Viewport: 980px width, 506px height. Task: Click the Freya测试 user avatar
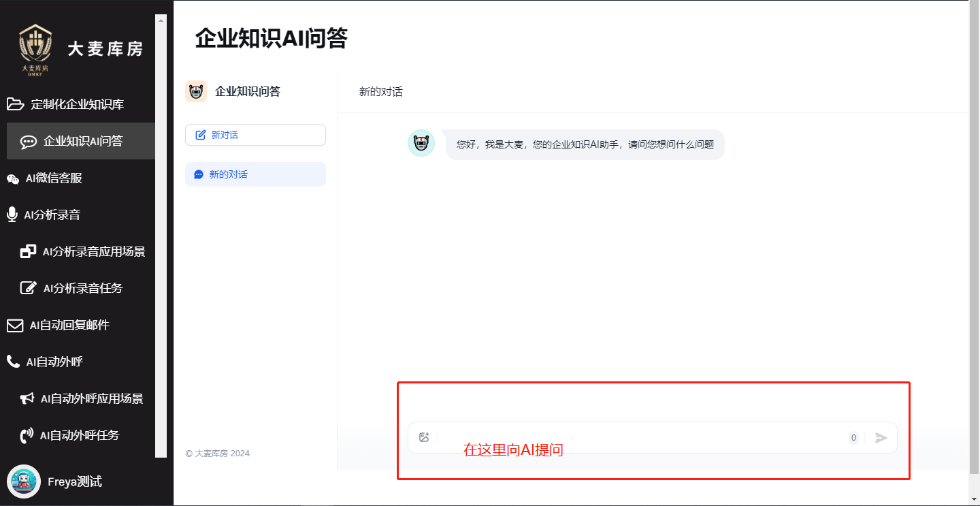(x=24, y=481)
